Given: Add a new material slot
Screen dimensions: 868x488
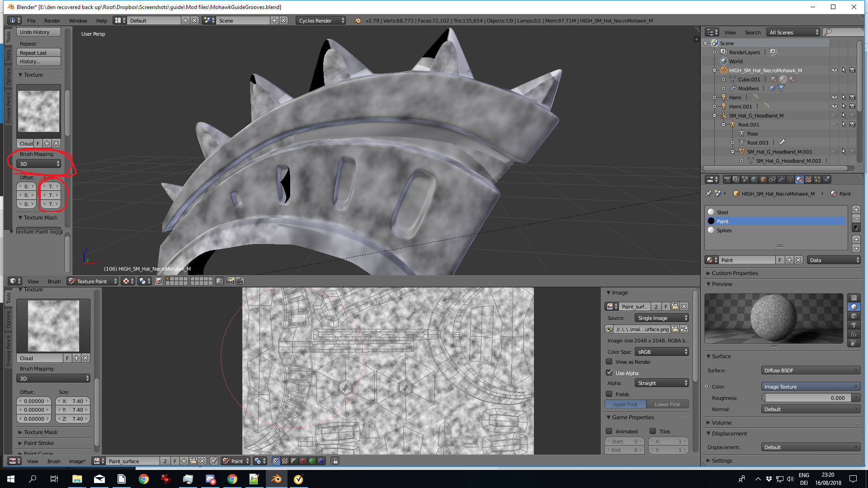Looking at the screenshot, I should tap(856, 210).
